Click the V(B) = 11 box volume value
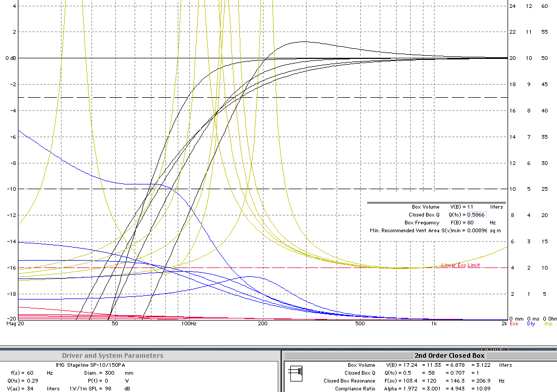The image size is (557, 392). (462, 207)
